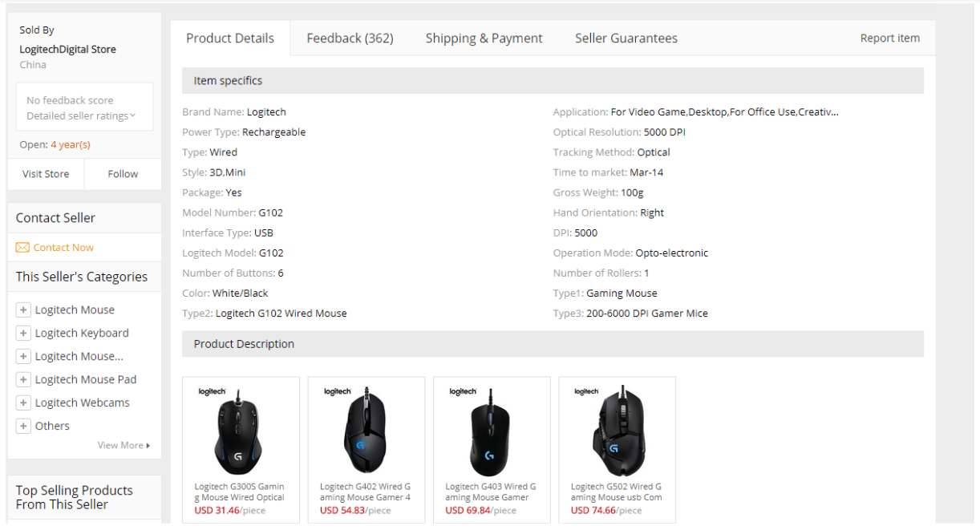
Task: Expand the Logitech Mouse category plus icon
Action: (23, 310)
